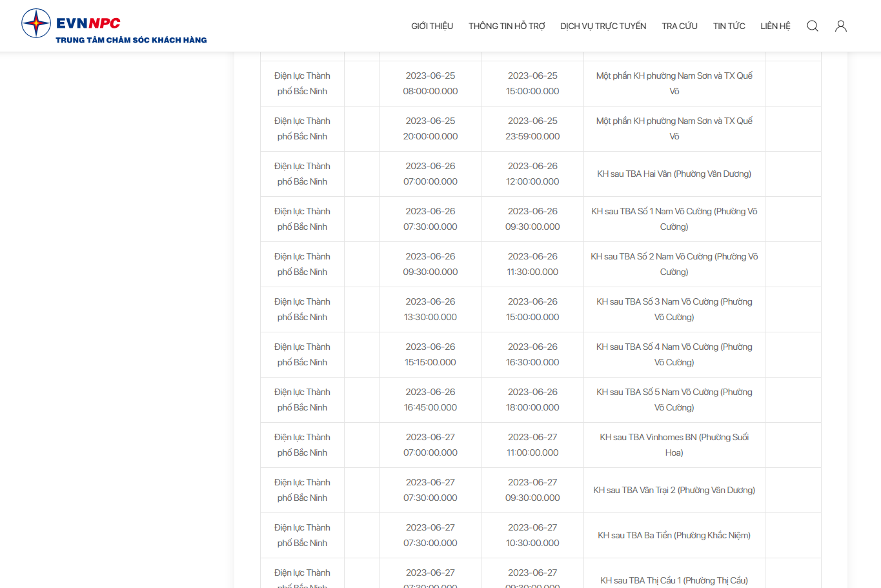The image size is (881, 588).
Task: Click start time 2023-06-26 15:15:00.000
Action: [430, 355]
